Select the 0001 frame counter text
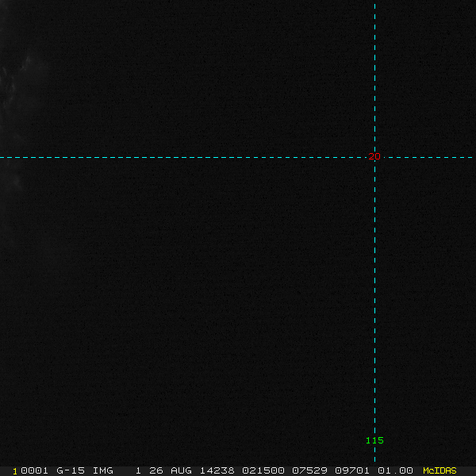476x476 pixels. (x=34, y=470)
